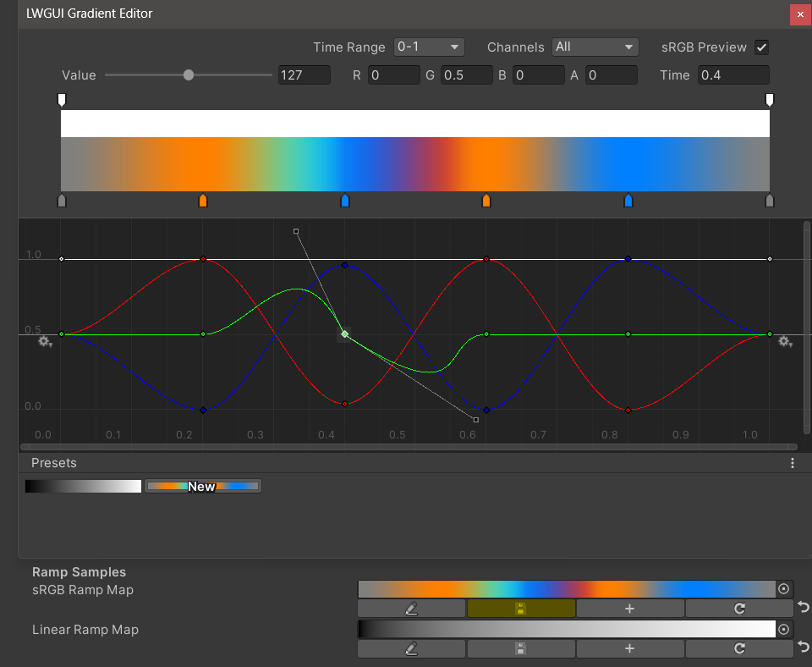
Task: Toggle the sRGB Preview checkbox
Action: 761,47
